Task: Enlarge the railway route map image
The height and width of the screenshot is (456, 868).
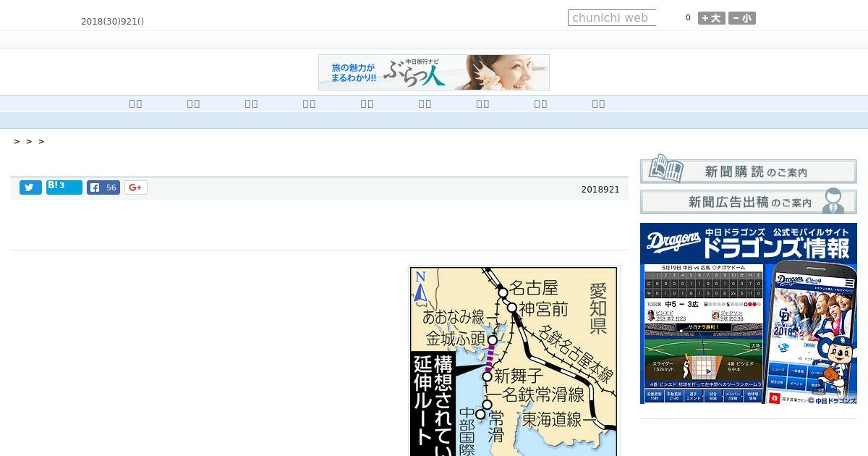Action: 514,361
